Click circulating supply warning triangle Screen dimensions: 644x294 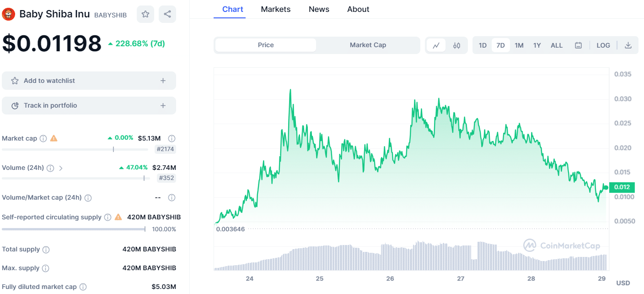point(118,217)
